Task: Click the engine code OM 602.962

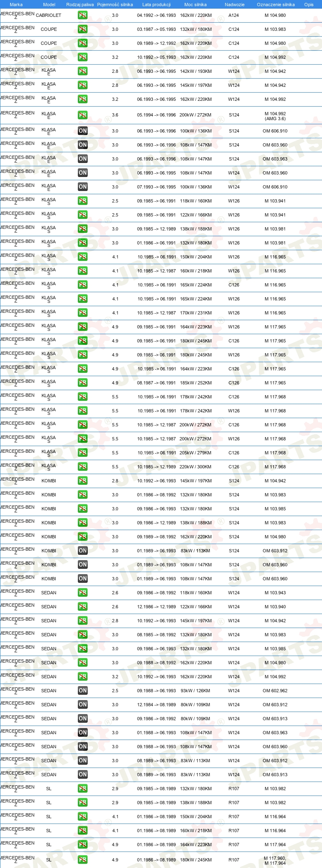Action: click(x=275, y=691)
